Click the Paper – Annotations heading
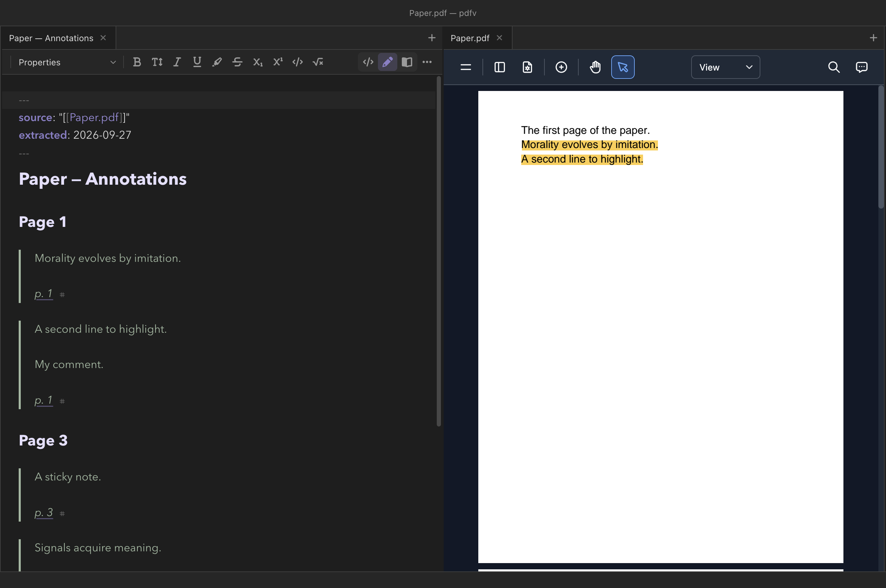Image resolution: width=886 pixels, height=588 pixels. 103,179
